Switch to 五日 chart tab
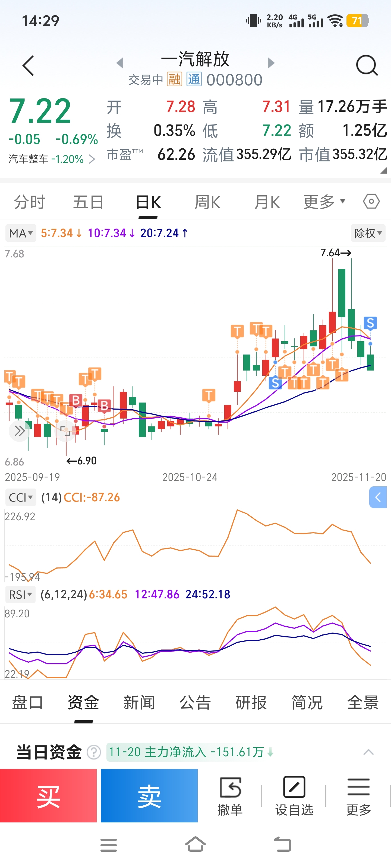Viewport: 391px width, 868px height. point(89,202)
